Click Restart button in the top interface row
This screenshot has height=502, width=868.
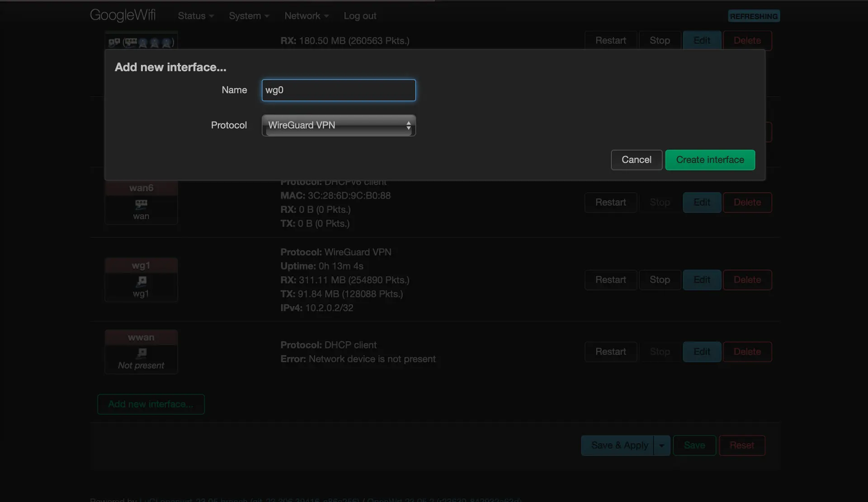[610, 41]
